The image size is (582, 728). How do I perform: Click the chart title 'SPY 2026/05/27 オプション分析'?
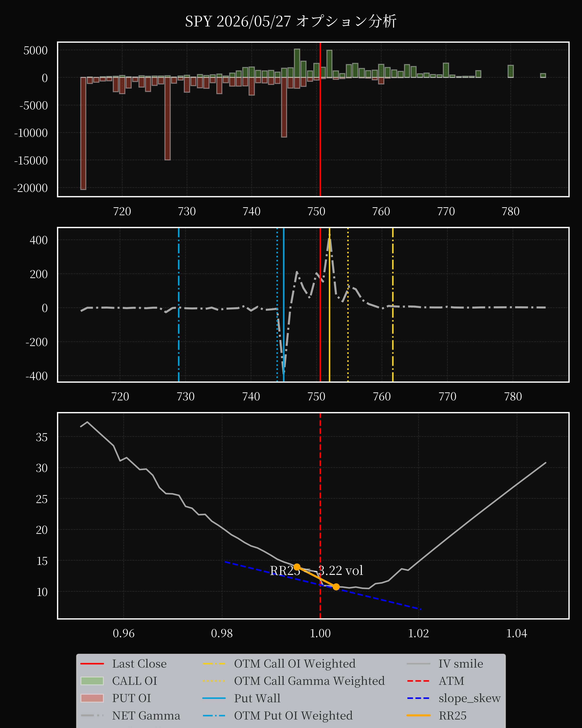click(291, 21)
